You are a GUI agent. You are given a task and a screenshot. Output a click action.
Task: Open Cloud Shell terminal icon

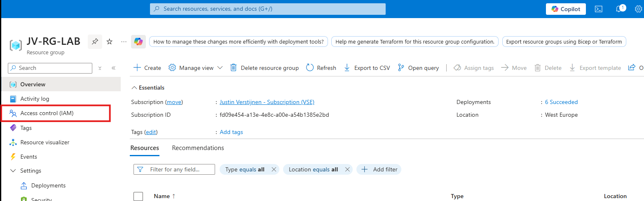(599, 9)
